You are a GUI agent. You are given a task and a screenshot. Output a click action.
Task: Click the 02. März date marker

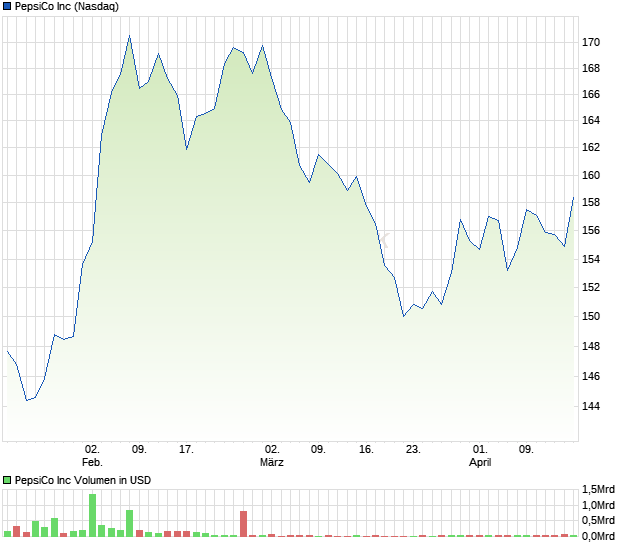[x=272, y=455]
